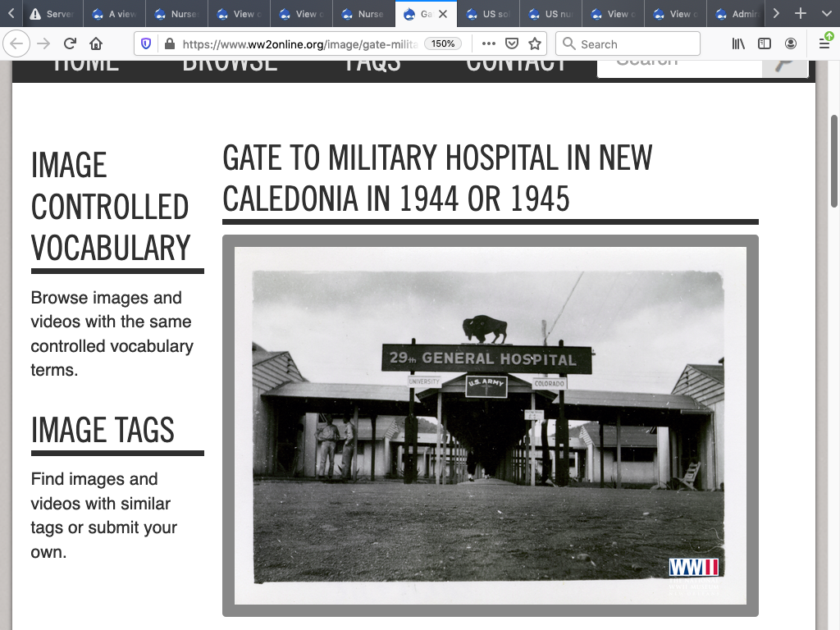Open a new tab with plus button

801,14
